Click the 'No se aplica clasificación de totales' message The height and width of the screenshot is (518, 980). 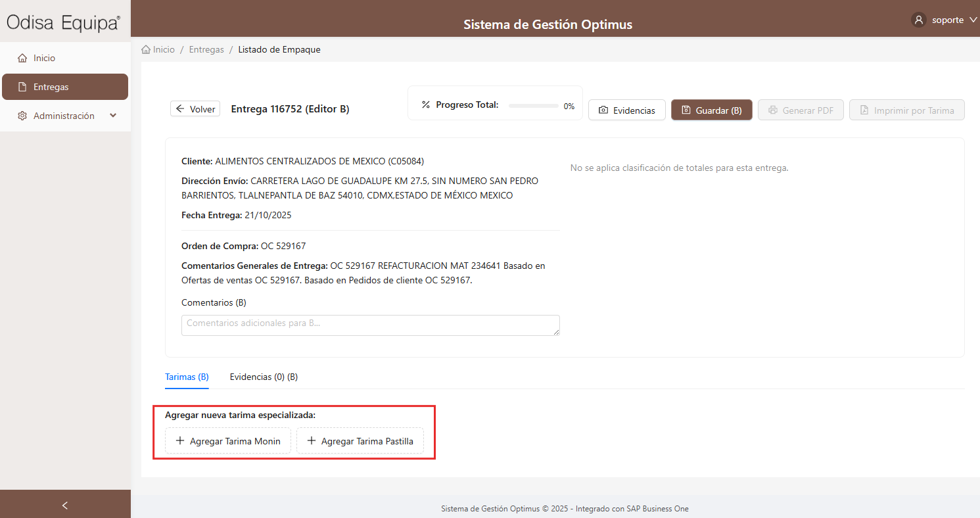[x=680, y=168]
